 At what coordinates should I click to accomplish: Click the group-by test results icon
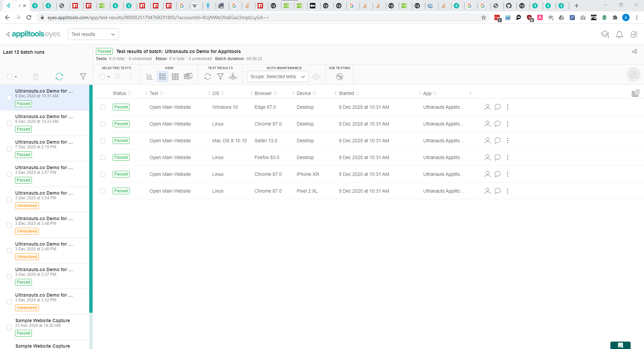233,77
